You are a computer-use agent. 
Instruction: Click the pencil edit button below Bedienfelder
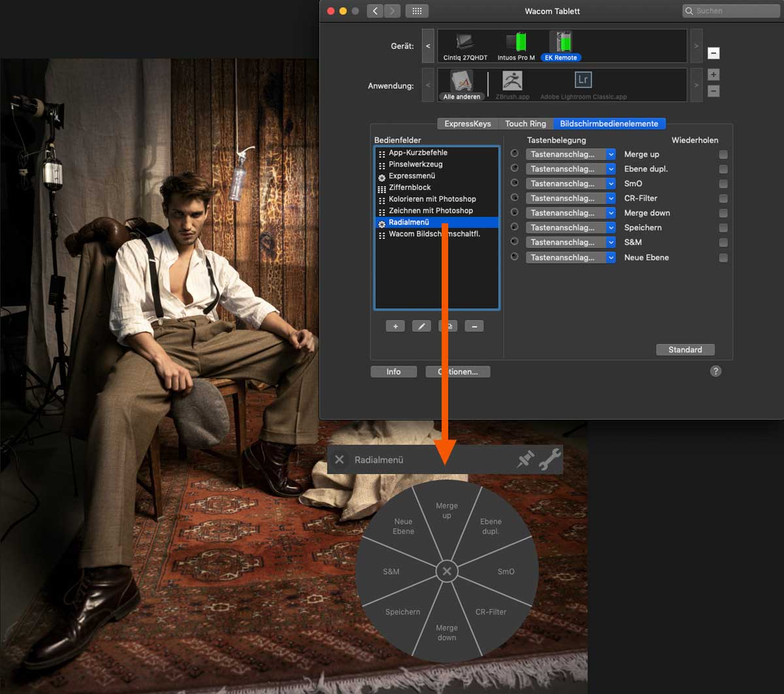pyautogui.click(x=421, y=326)
